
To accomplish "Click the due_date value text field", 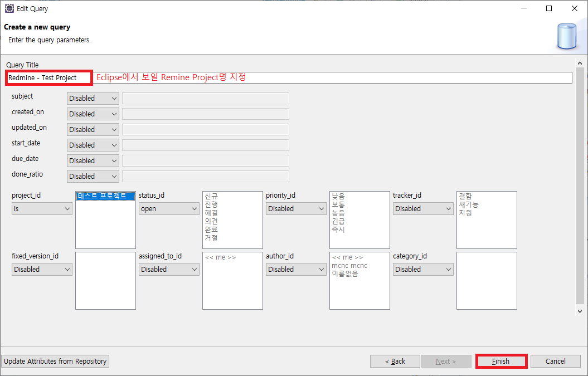I will [x=206, y=160].
